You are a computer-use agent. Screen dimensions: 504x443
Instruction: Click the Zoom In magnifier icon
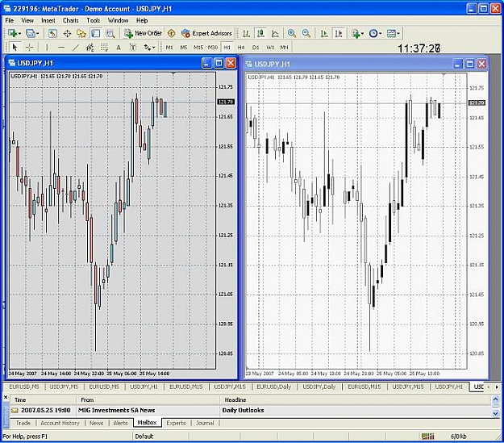292,33
